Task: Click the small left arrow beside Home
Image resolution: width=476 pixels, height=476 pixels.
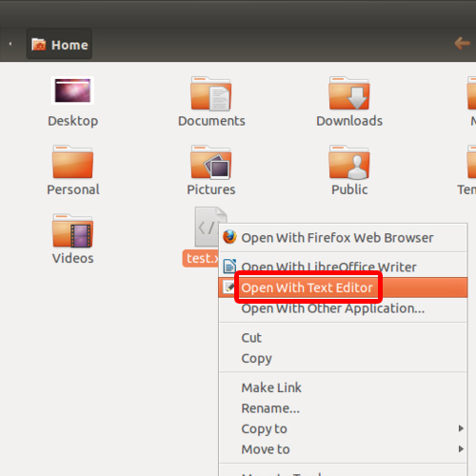Action: (10, 44)
